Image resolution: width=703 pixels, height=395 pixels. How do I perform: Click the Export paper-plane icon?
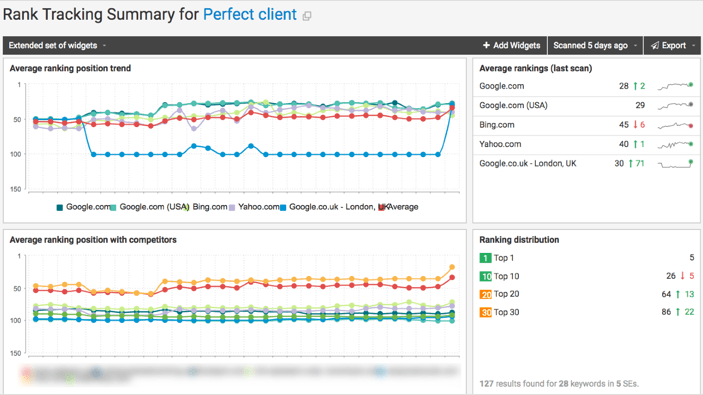tap(655, 45)
